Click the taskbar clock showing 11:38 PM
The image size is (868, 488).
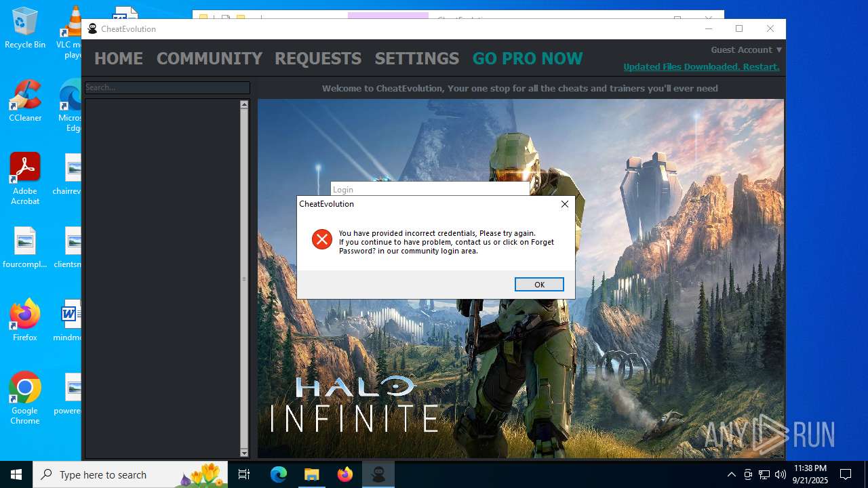[x=810, y=474]
